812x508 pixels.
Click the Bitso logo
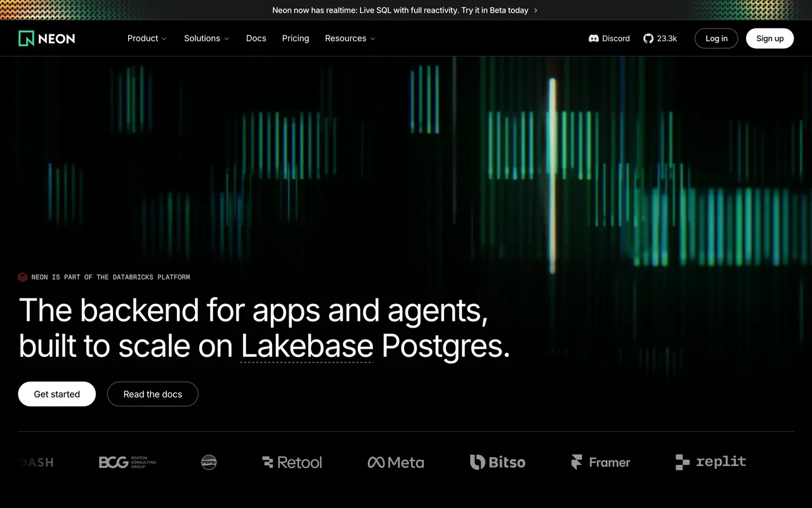pos(497,462)
